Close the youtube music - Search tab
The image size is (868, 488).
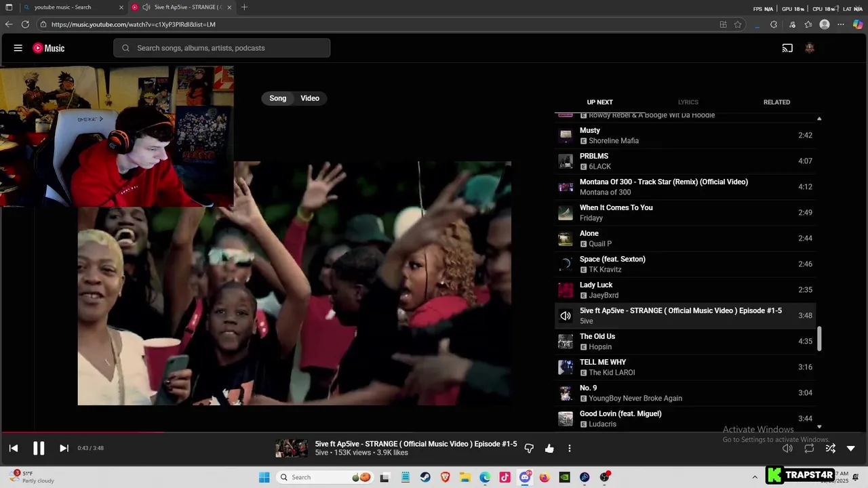point(121,7)
